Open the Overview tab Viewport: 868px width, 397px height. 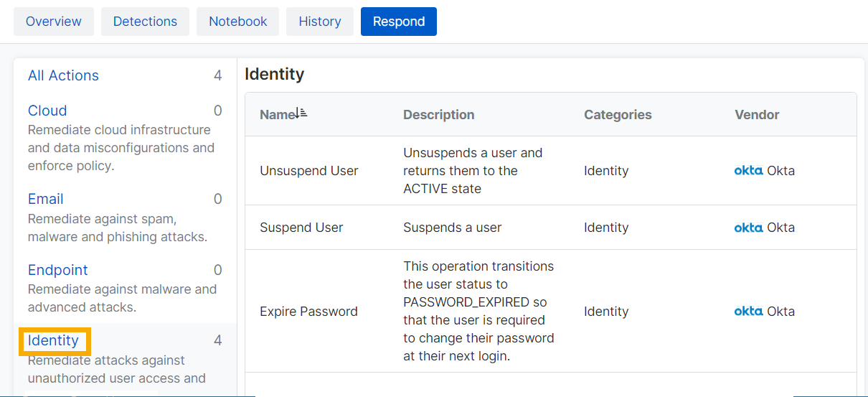pos(54,22)
